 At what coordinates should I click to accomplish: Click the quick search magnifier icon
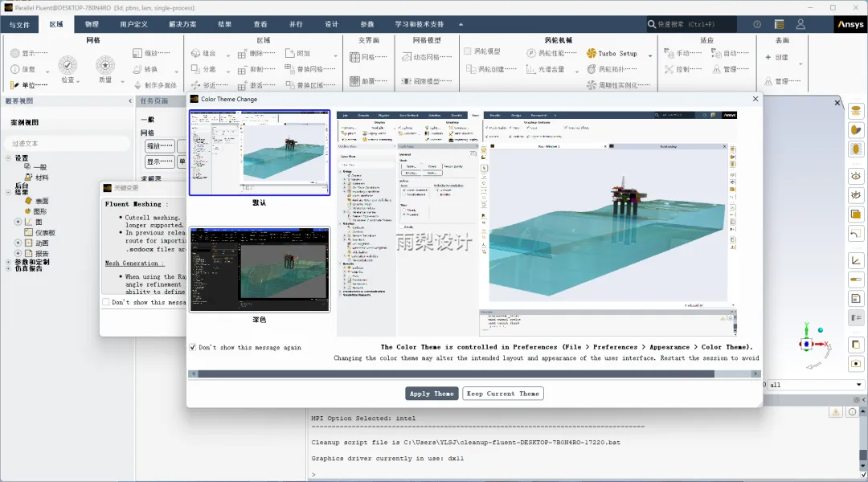[x=652, y=24]
